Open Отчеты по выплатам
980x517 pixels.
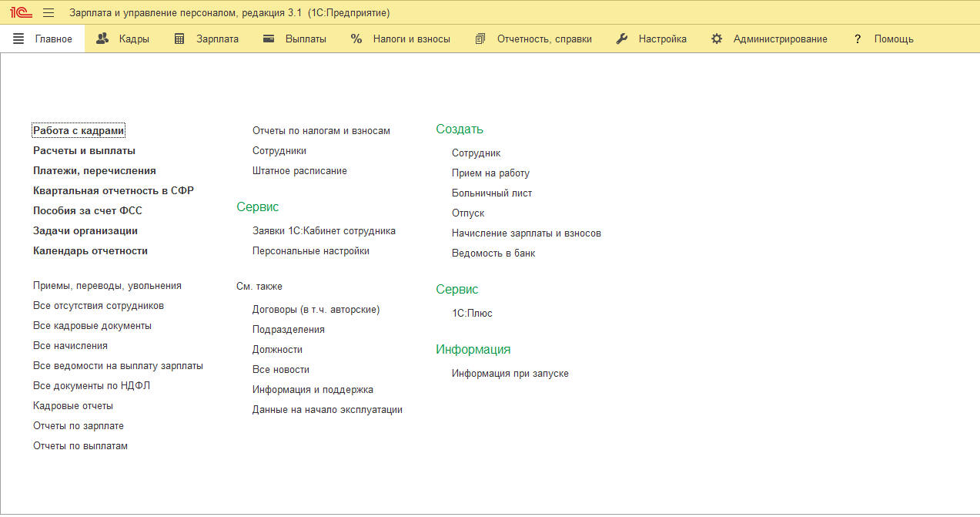(80, 446)
